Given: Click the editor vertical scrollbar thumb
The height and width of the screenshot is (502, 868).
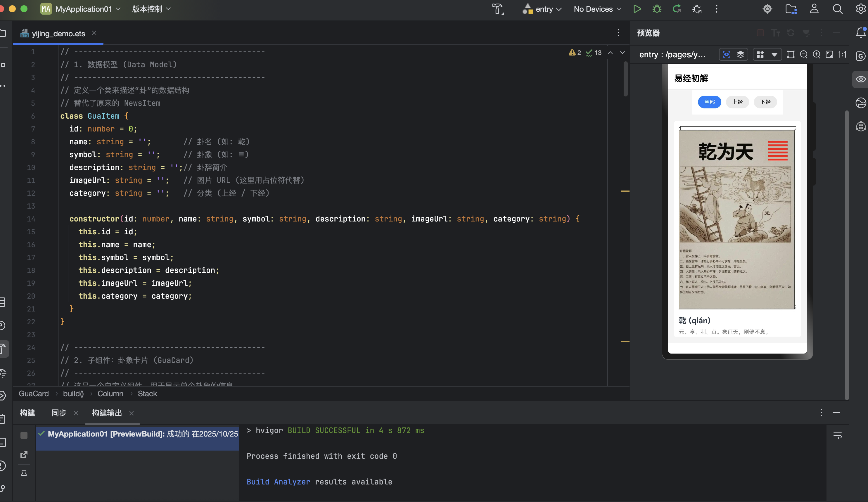Looking at the screenshot, I should (x=625, y=79).
